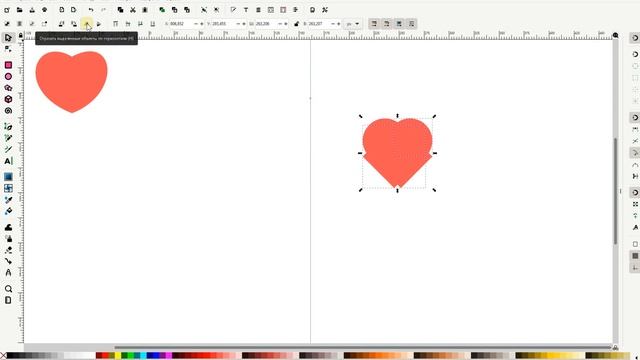Select the Paint Bucket tool

(8, 211)
